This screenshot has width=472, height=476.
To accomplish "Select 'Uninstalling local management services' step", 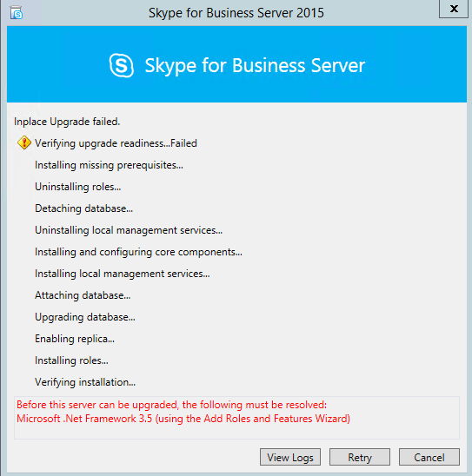I will tap(129, 230).
